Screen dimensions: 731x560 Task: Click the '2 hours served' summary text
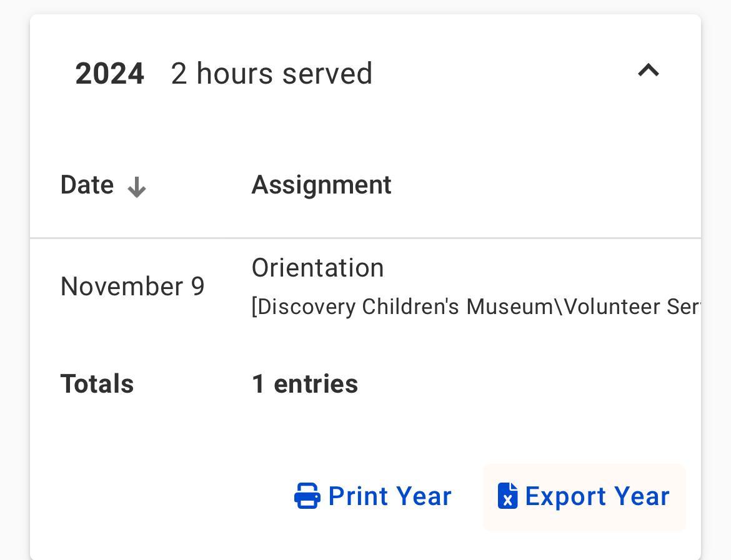click(271, 74)
